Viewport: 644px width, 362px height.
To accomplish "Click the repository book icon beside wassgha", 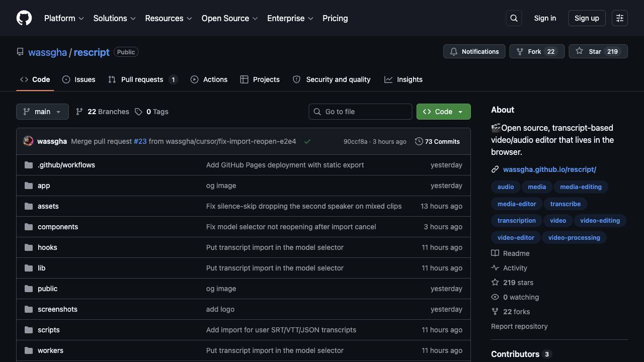I will coord(20,52).
